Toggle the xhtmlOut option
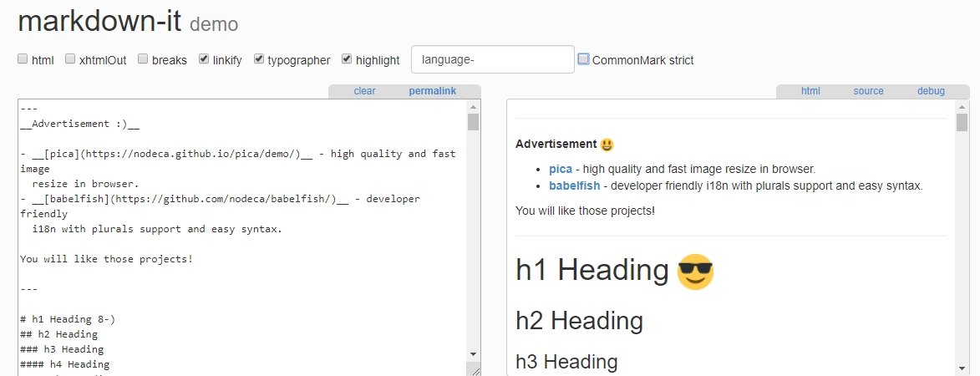Image resolution: width=980 pixels, height=376 pixels. [x=70, y=59]
